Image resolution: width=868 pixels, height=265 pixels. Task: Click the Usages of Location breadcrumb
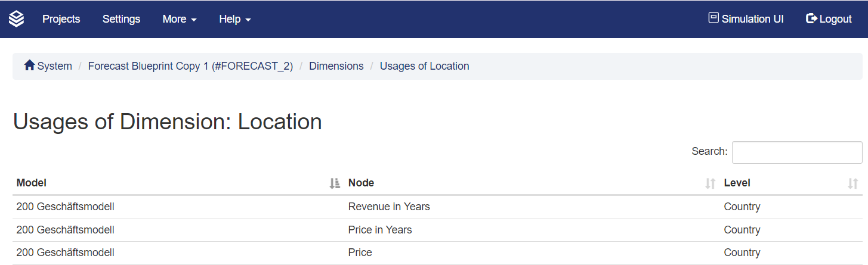point(424,66)
